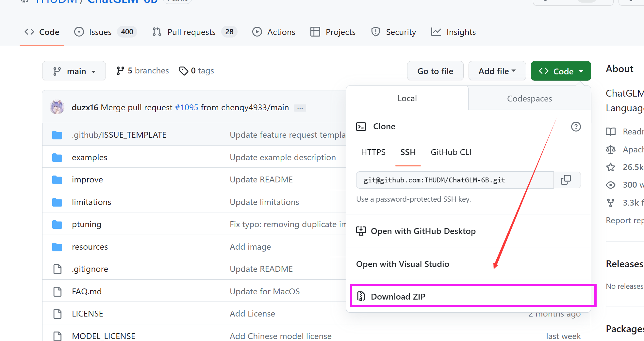
Task: View the 0 tags link
Action: tap(197, 71)
